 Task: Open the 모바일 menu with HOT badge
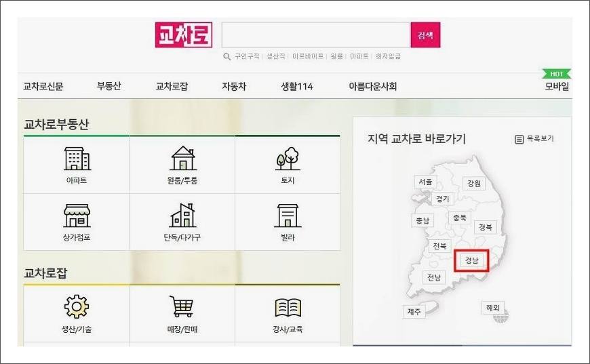tap(557, 86)
